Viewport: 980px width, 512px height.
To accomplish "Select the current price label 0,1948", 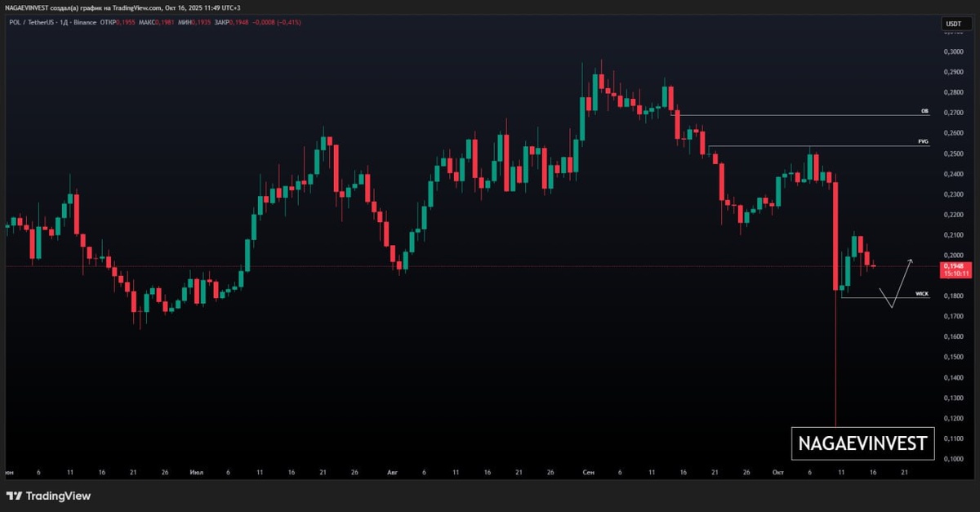I will [x=952, y=265].
